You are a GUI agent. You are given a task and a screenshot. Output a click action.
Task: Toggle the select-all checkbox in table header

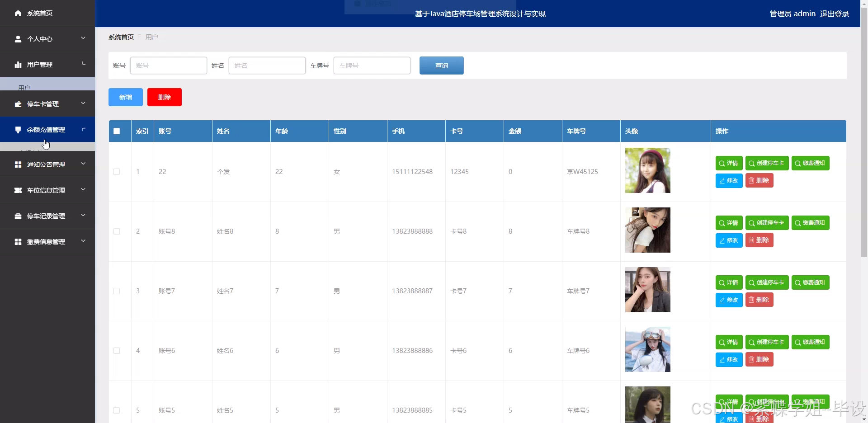point(117,131)
